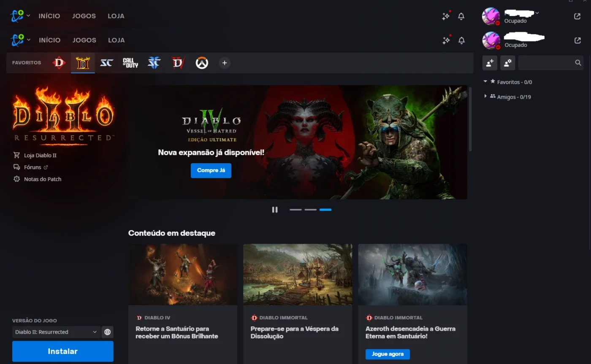Click the shopping cart icon beside Loja Diablo II
Screen dimensions: 591x364
coord(17,155)
